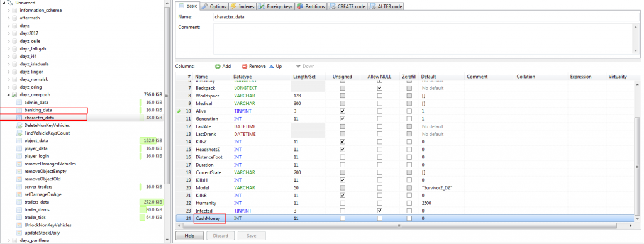Expand the dayz_celle database node

9,41
